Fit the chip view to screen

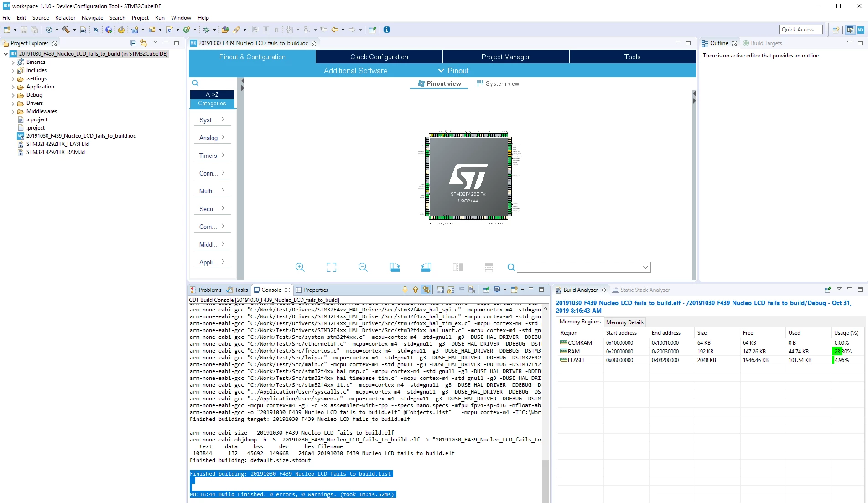pyautogui.click(x=332, y=267)
